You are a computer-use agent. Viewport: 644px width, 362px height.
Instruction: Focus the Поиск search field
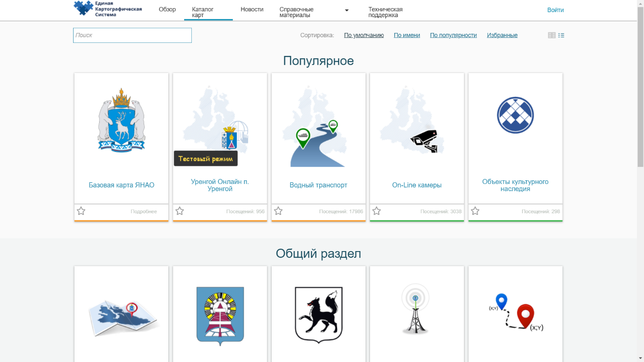pos(132,35)
